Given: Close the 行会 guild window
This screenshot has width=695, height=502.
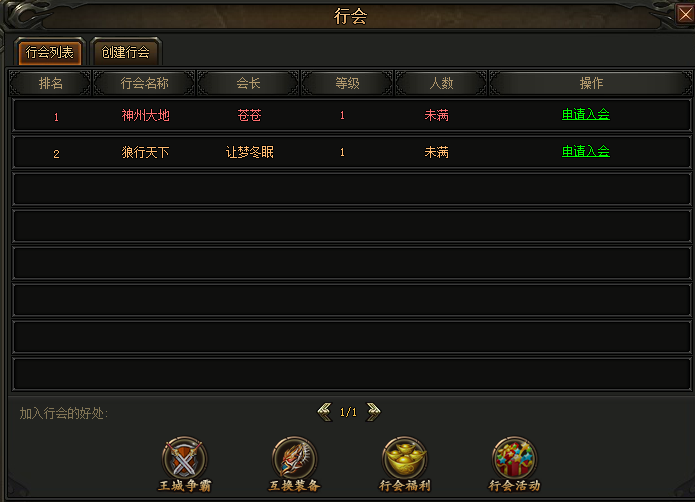Looking at the screenshot, I should (x=685, y=15).
